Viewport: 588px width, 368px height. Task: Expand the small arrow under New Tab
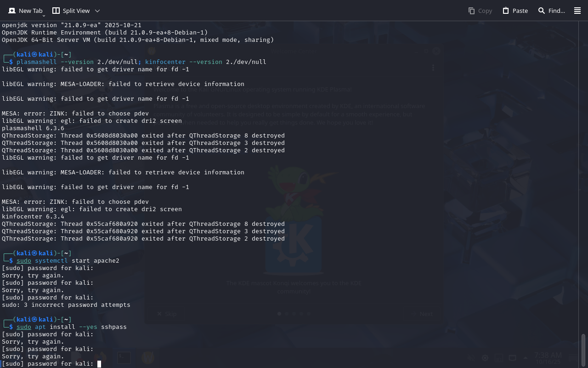click(44, 16)
